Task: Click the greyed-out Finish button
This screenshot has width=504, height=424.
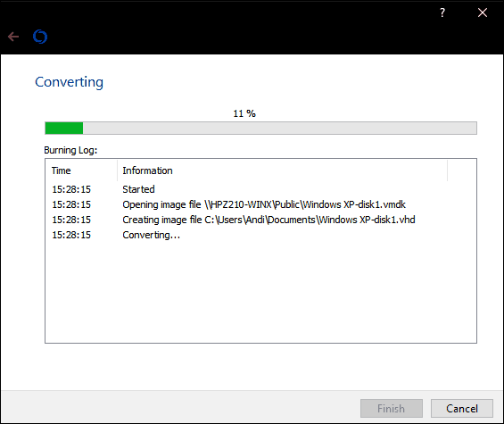Action: 392,409
